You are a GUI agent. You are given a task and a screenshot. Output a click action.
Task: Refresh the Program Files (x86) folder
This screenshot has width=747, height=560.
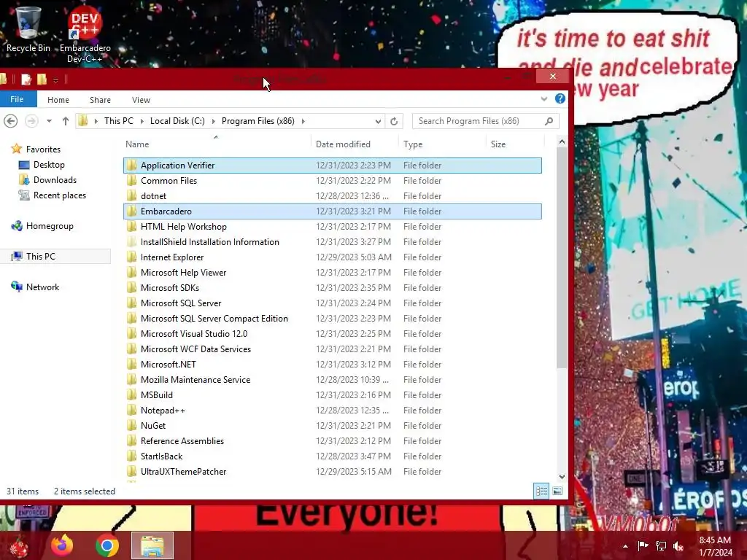click(394, 121)
